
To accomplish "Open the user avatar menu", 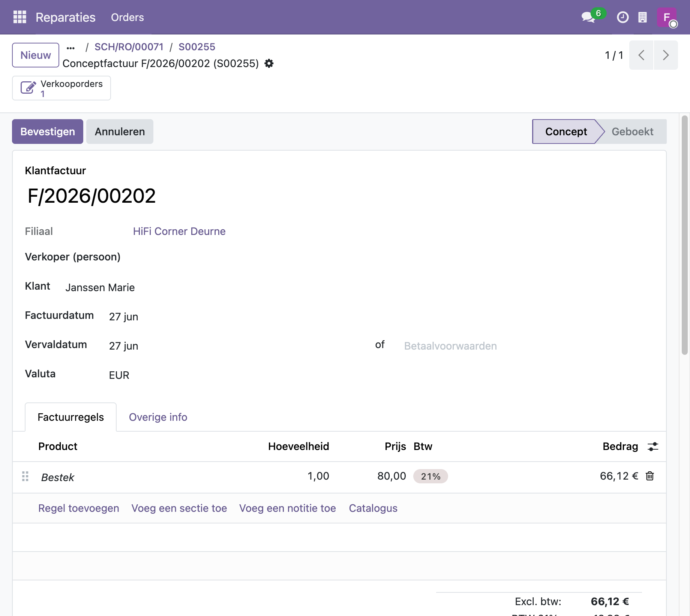I will [x=667, y=17].
